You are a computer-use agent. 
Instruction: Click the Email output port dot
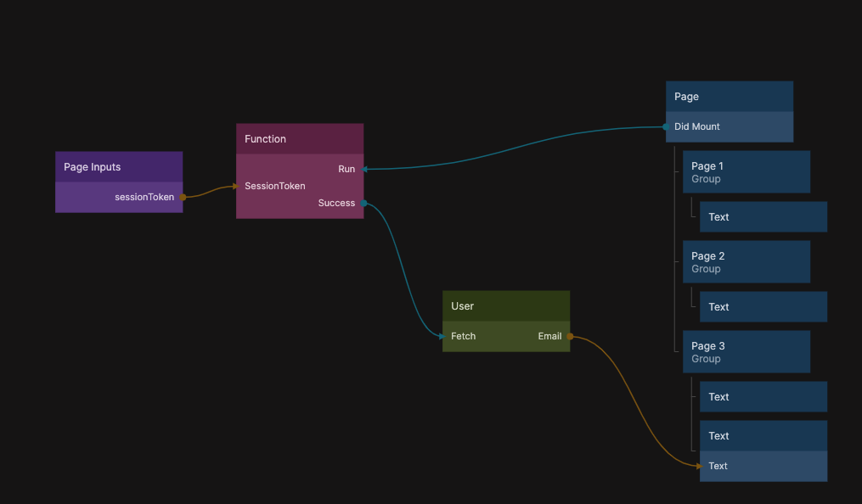570,336
